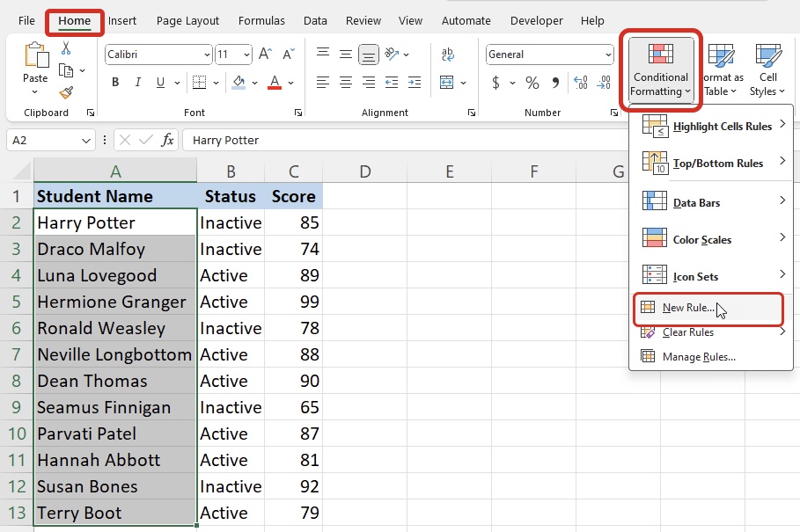This screenshot has height=532, width=800.
Task: Click decrease indent icon
Action: click(392, 82)
